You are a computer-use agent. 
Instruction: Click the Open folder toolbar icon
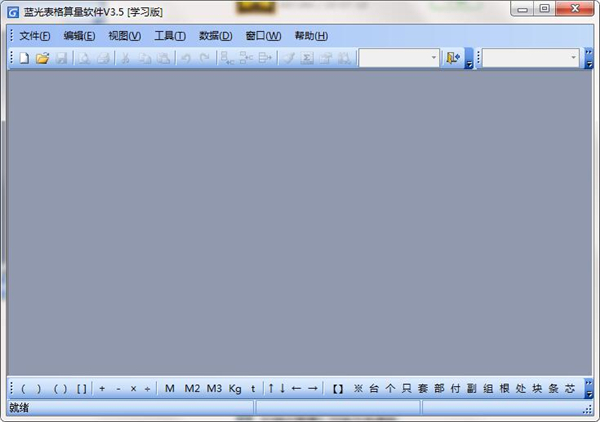tap(42, 58)
